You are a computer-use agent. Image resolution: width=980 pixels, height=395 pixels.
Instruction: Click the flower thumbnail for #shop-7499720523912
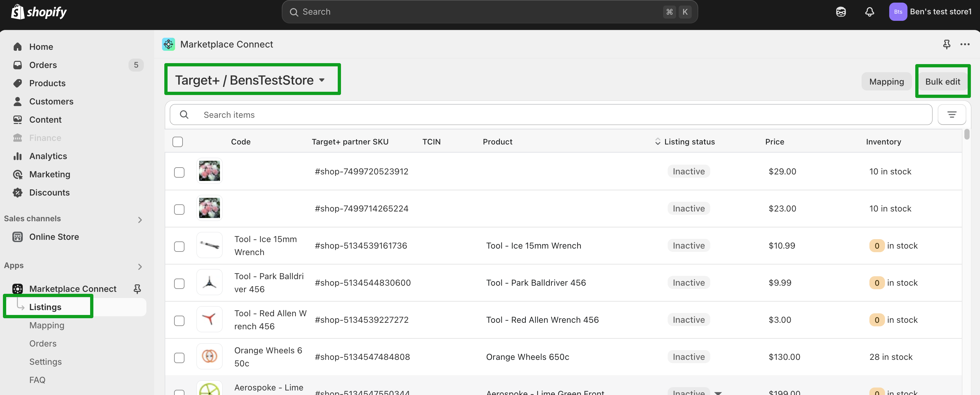pyautogui.click(x=209, y=171)
